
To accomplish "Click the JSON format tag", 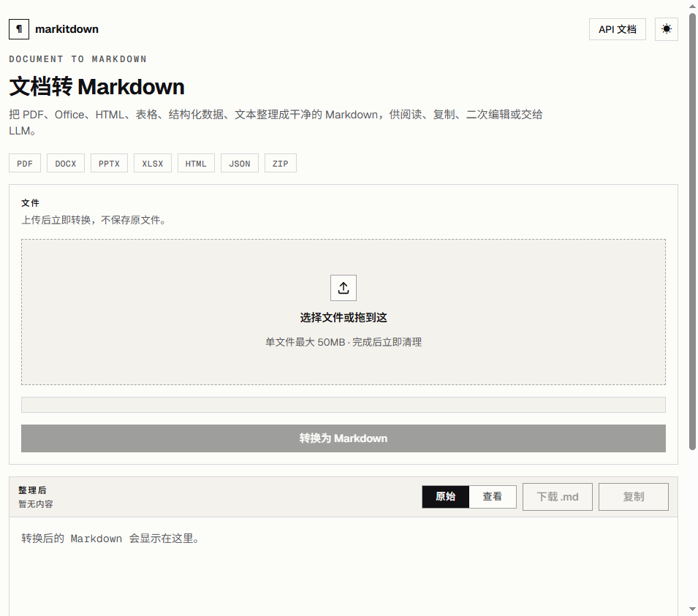I will point(240,164).
